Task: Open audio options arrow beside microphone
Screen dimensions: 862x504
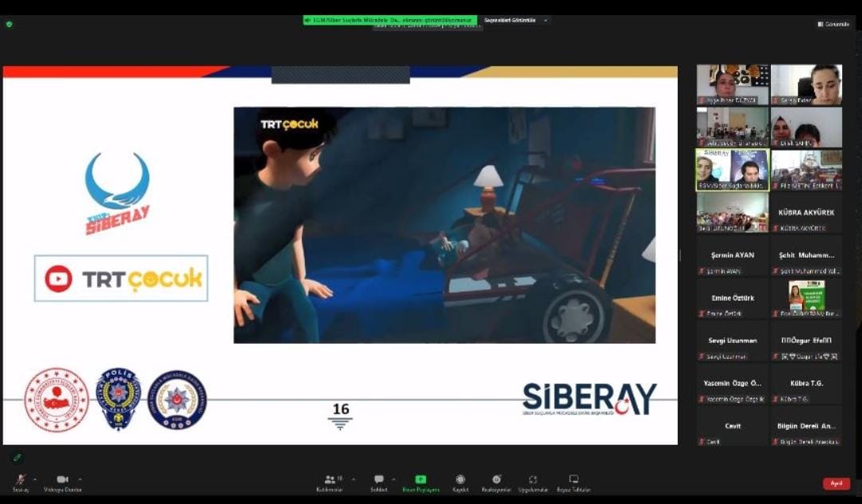Action: click(35, 479)
